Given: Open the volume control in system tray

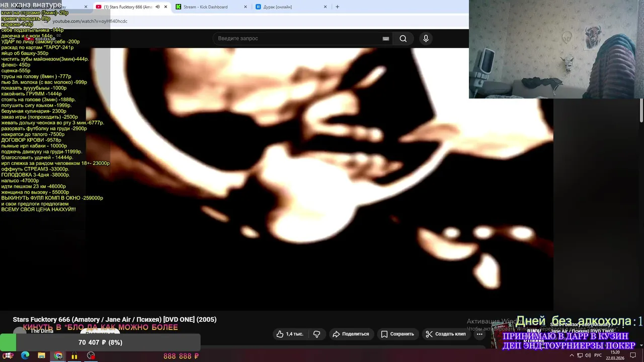Looking at the screenshot, I should tap(588, 355).
